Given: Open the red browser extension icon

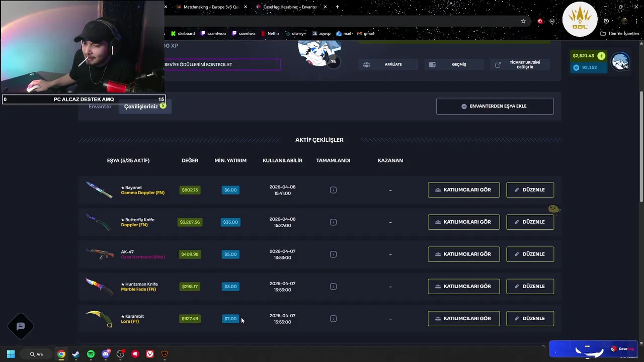Looking at the screenshot, I should 540,21.
